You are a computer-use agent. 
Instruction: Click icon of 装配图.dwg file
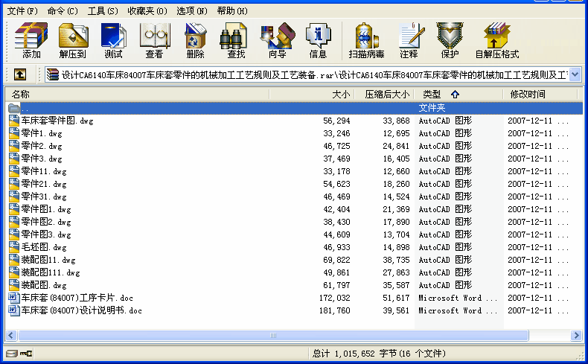pyautogui.click(x=14, y=285)
